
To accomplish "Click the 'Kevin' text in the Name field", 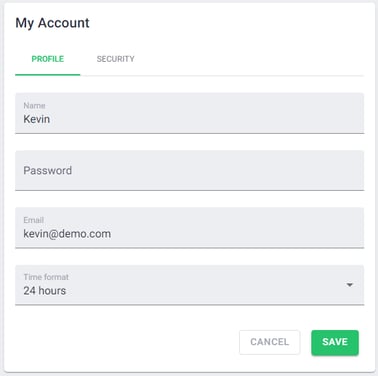I will click(37, 119).
